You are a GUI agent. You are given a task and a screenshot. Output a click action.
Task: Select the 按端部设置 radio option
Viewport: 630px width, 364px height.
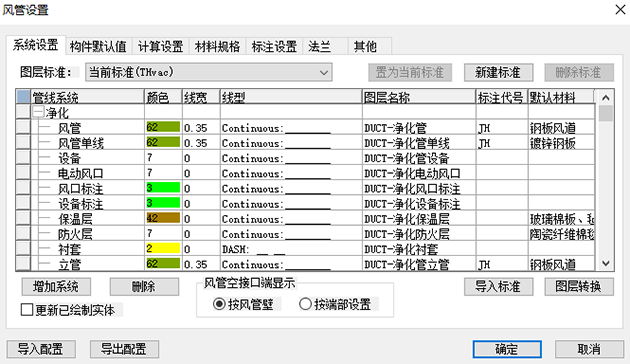point(305,304)
